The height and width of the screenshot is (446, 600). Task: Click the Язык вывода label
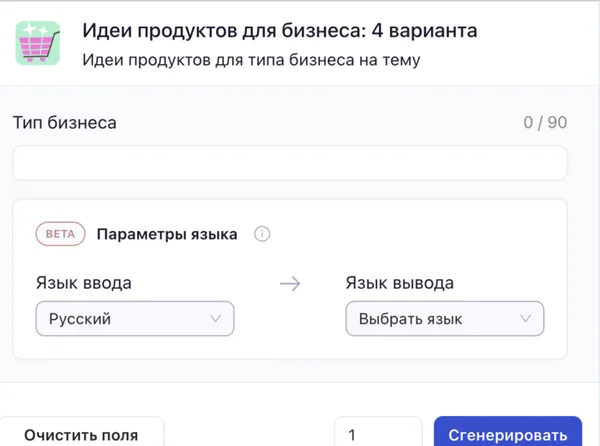click(x=400, y=283)
